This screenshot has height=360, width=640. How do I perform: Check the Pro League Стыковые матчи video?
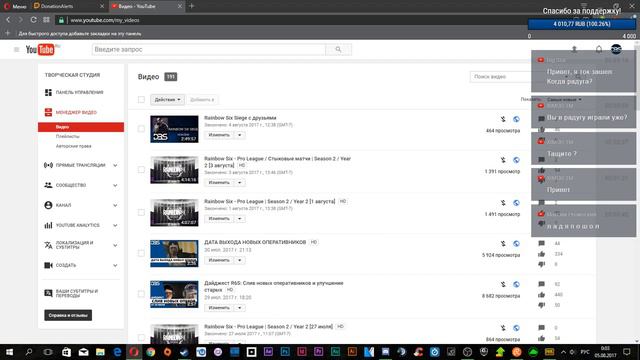tap(141, 170)
